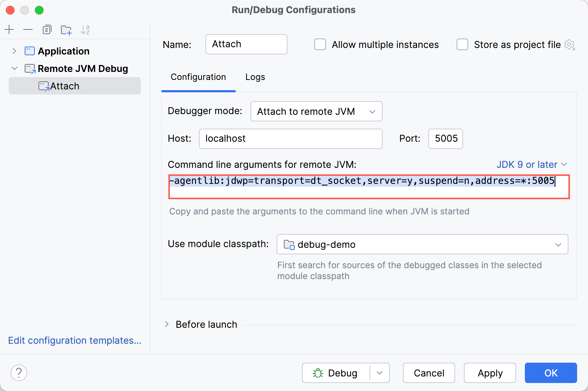Create a new folder for configurations
The height and width of the screenshot is (391, 588).
66,29
